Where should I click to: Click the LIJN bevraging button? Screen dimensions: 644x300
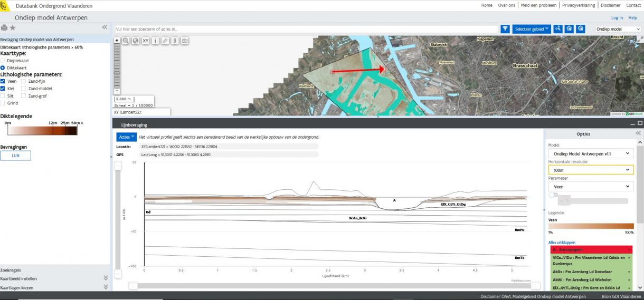pyautogui.click(x=15, y=156)
